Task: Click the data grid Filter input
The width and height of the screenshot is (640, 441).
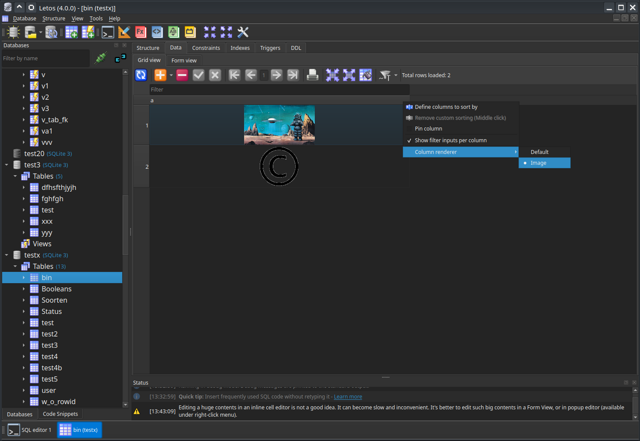Action: tap(280, 89)
